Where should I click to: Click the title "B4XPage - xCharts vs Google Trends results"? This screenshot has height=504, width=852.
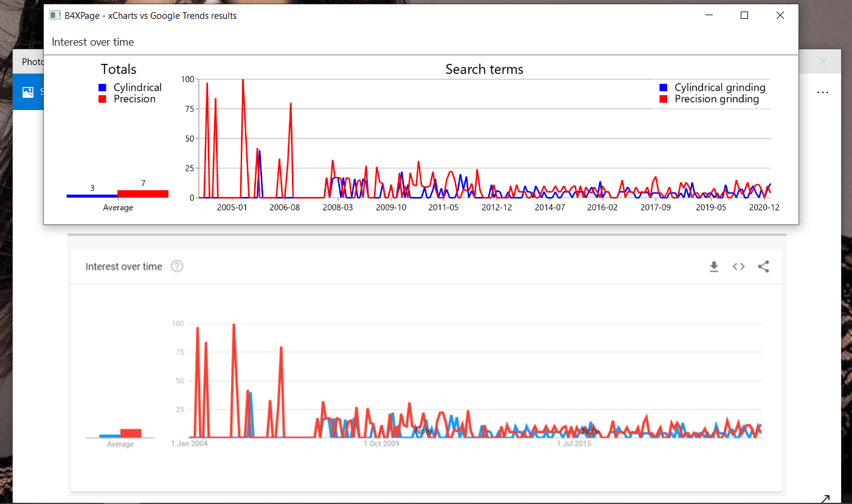151,16
